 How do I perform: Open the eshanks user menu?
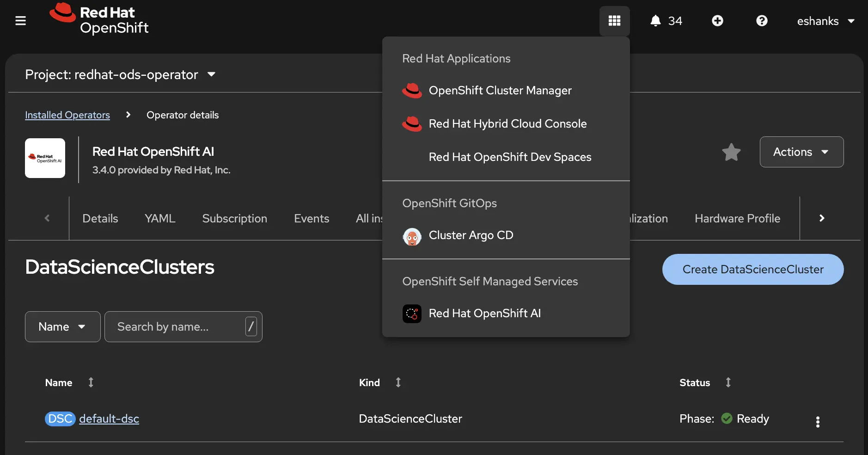(x=825, y=21)
